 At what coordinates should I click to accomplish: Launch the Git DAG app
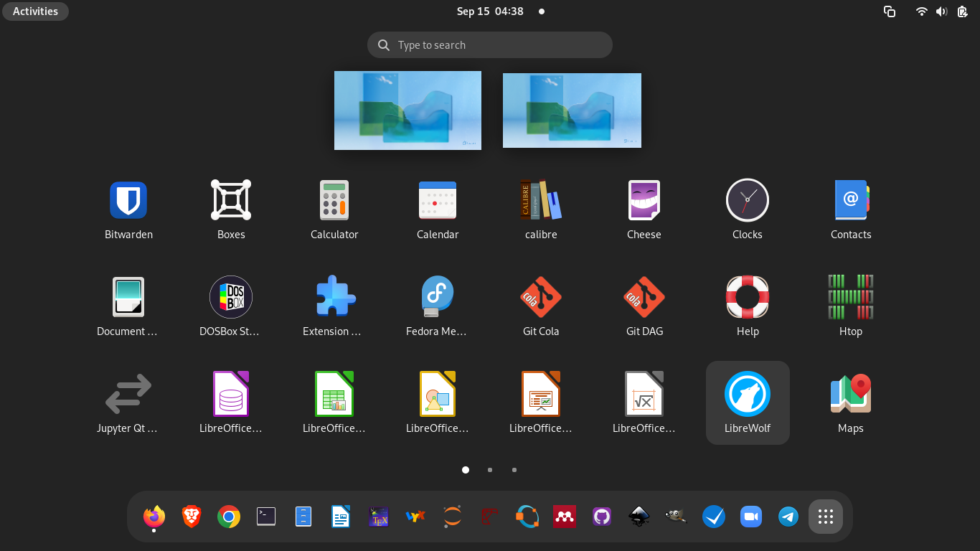click(644, 297)
